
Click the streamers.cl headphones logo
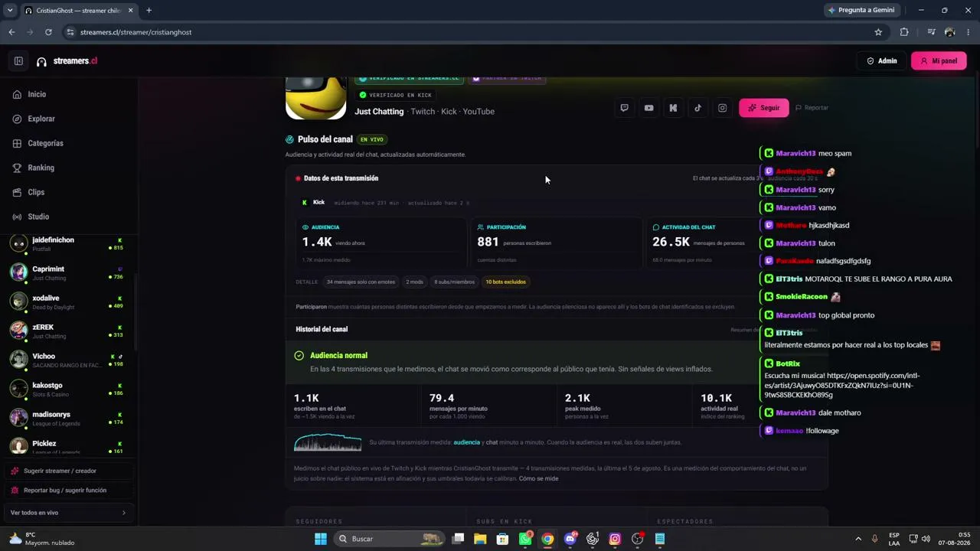[x=41, y=61]
